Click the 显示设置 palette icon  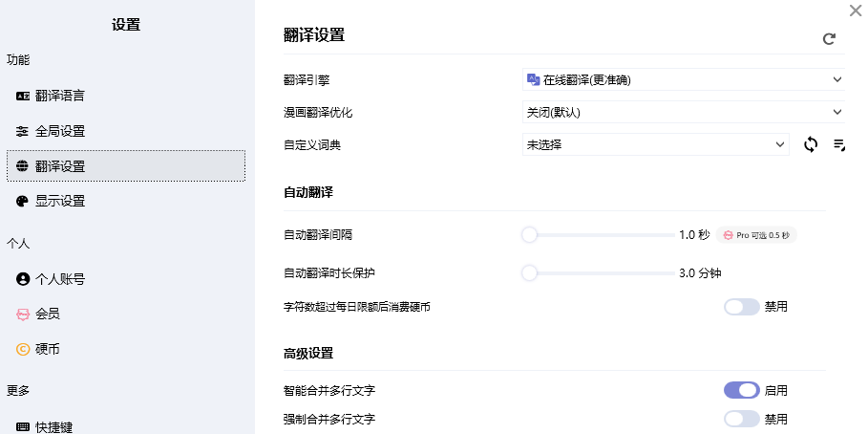pyautogui.click(x=23, y=201)
